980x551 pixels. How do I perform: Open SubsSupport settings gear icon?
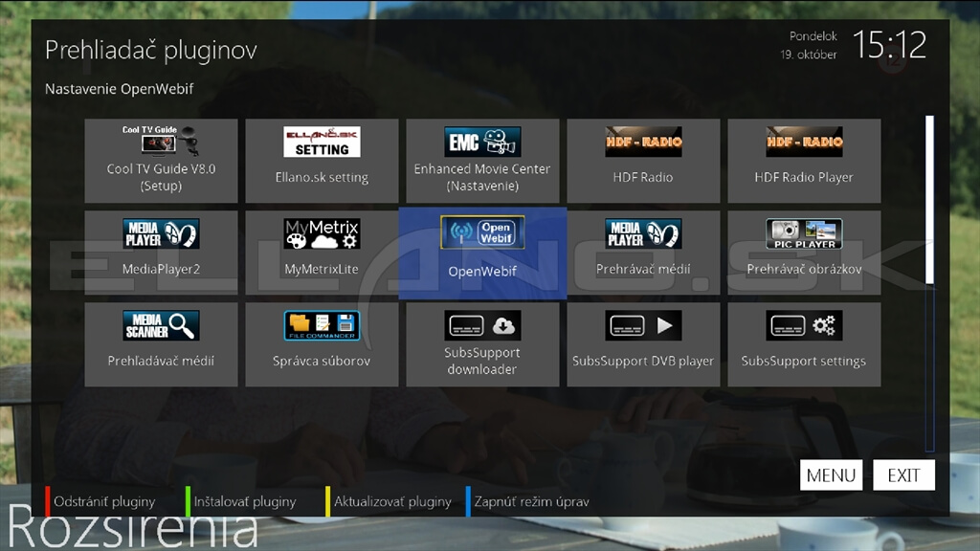pyautogui.click(x=804, y=325)
